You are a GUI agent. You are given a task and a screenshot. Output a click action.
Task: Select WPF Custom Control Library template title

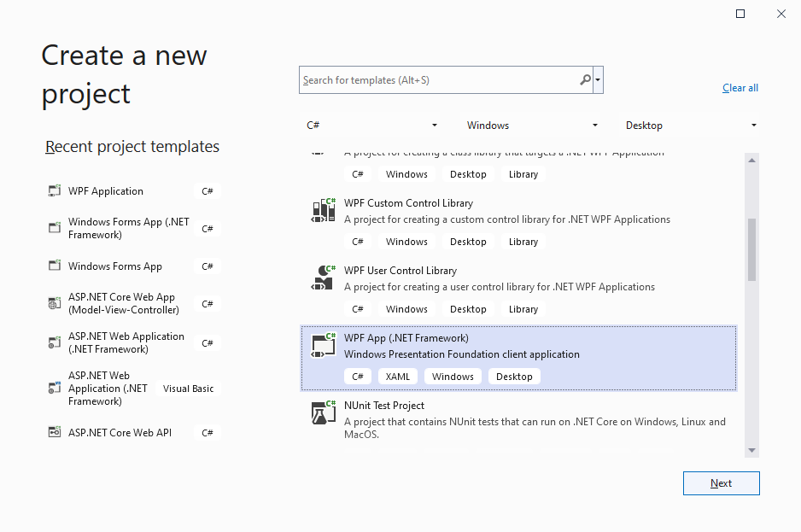point(409,203)
